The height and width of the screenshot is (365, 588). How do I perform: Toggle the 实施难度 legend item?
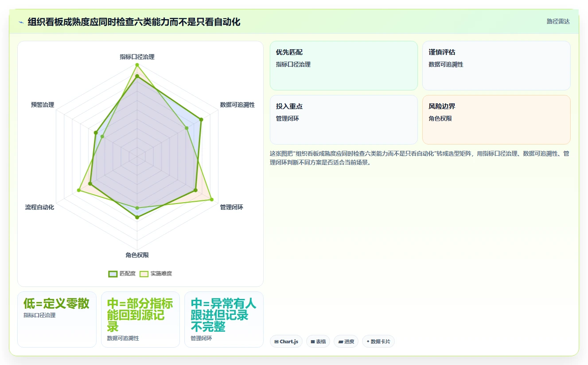click(x=156, y=274)
